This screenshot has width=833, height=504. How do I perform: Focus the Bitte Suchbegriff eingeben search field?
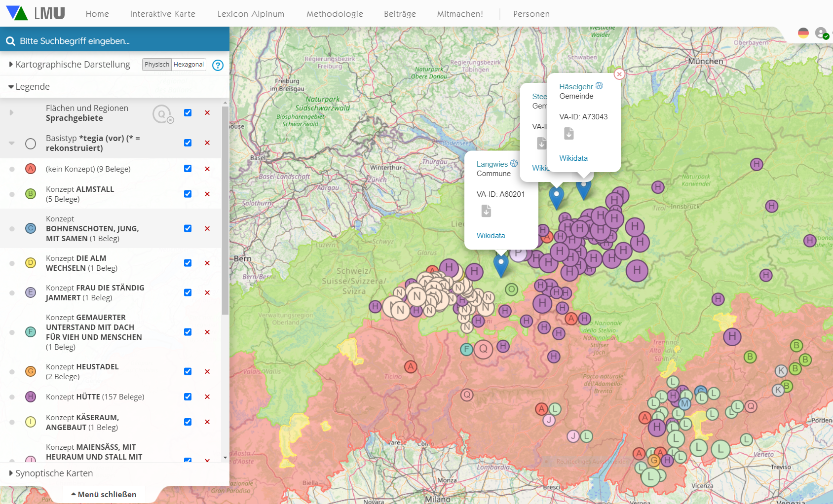pyautogui.click(x=114, y=41)
